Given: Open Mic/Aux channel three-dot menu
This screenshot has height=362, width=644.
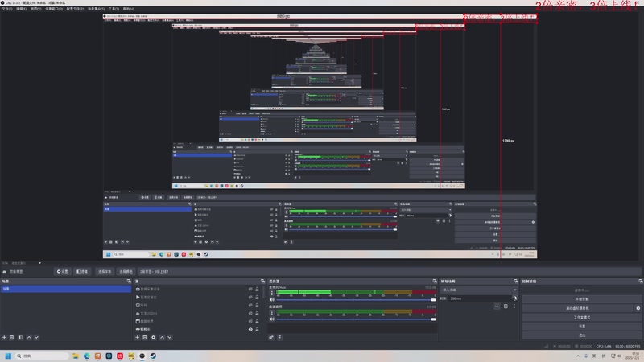Looking at the screenshot, I should tap(271, 293).
